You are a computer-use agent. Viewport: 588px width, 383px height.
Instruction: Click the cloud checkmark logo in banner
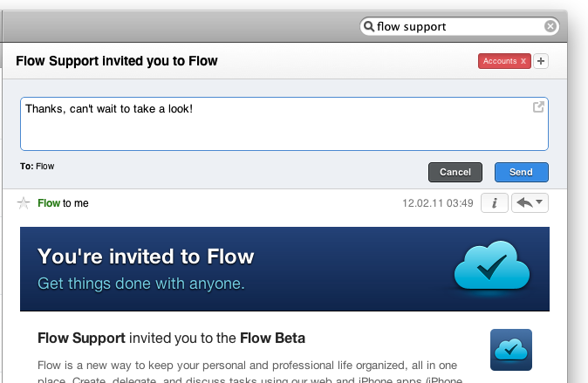492,265
